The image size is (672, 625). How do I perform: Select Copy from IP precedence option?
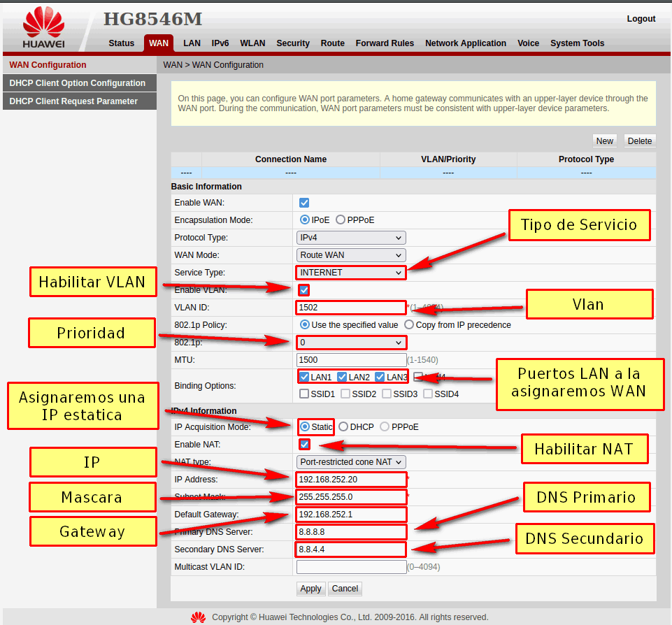[409, 325]
